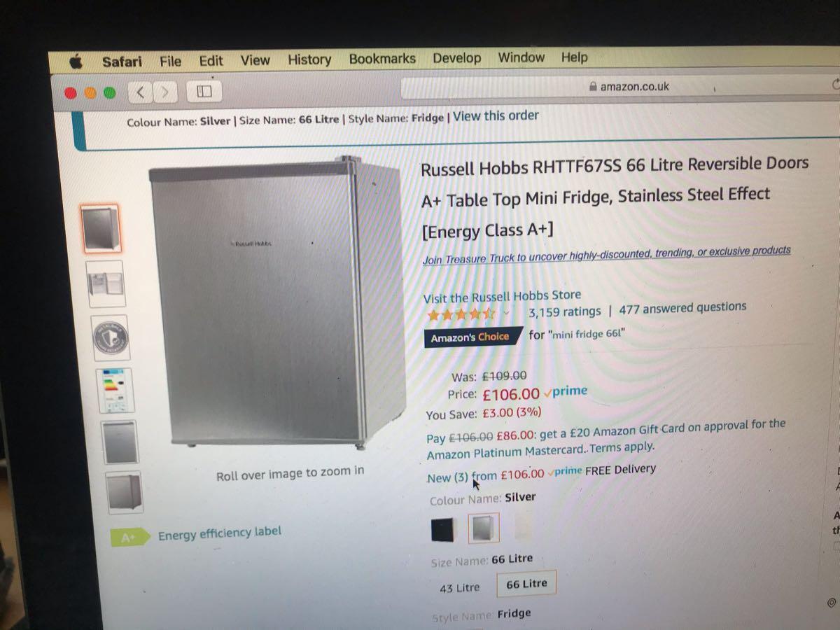Click the Apple menu icon
Screen dimensions: 840x630
click(x=76, y=62)
